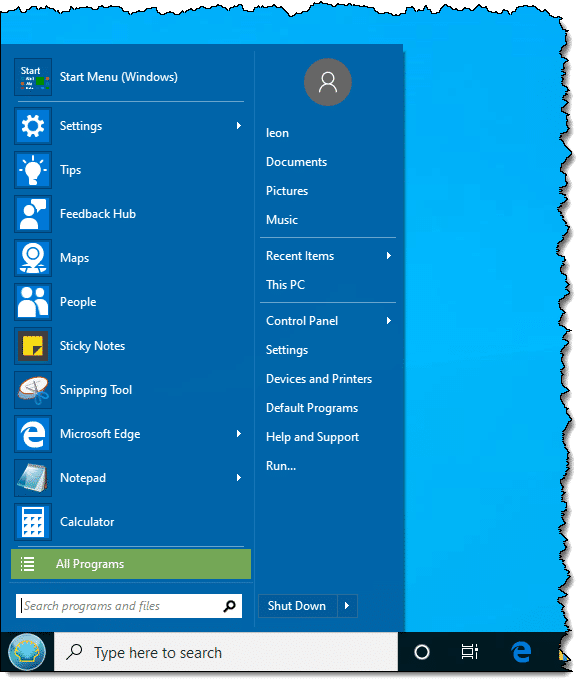The width and height of the screenshot is (585, 683).
Task: Open the Shut Down options arrow
Action: (x=347, y=606)
